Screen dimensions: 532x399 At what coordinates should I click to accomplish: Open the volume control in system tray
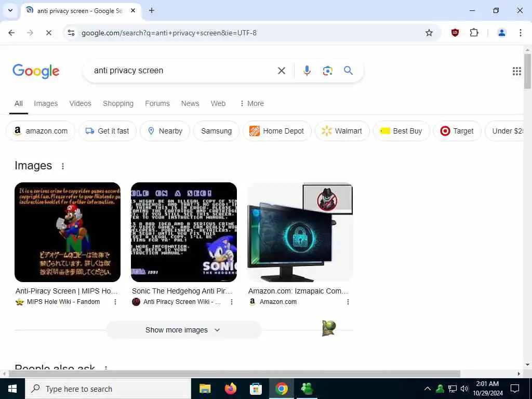pyautogui.click(x=464, y=389)
